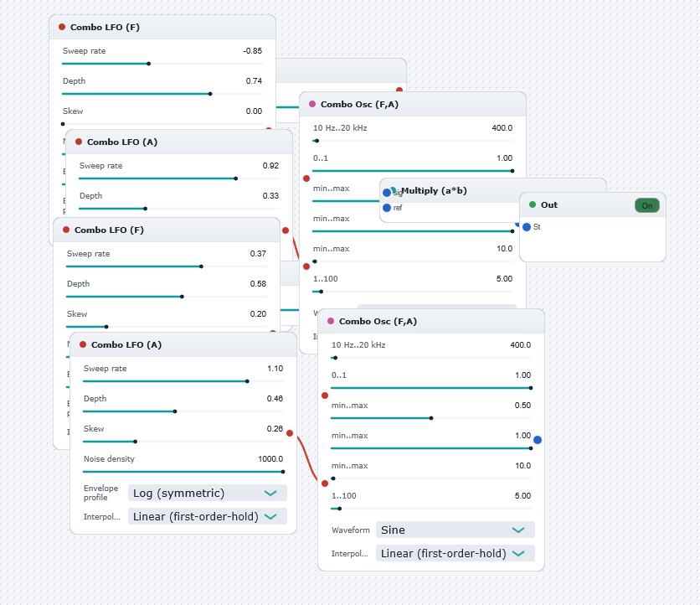The width and height of the screenshot is (700, 605).
Task: Adjust the Noise density slider valued 1000.0
Action: [183, 472]
